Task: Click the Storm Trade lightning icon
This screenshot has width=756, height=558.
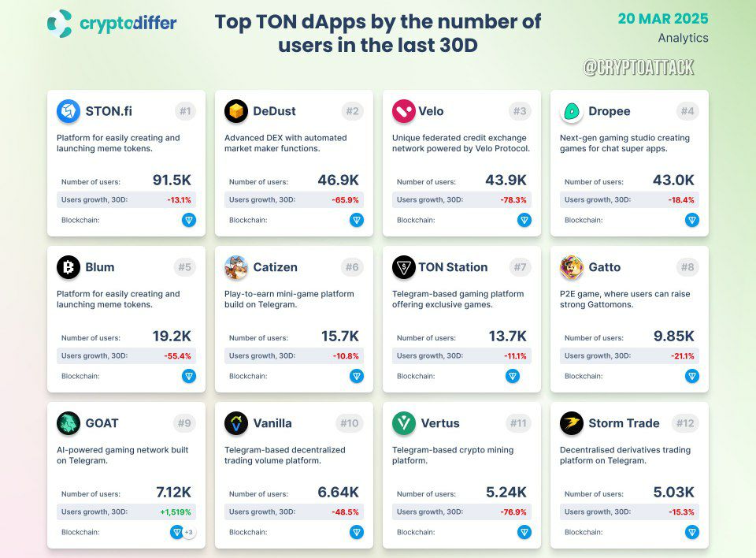Action: 572,423
